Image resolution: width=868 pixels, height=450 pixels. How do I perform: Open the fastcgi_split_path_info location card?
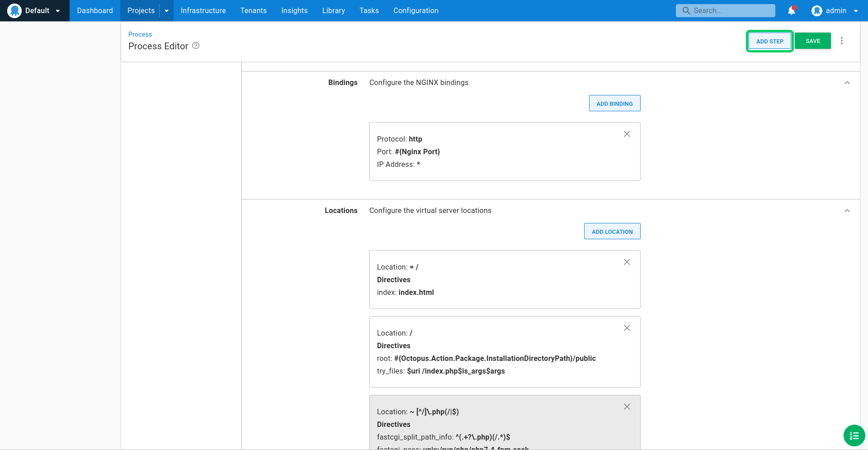(505, 422)
